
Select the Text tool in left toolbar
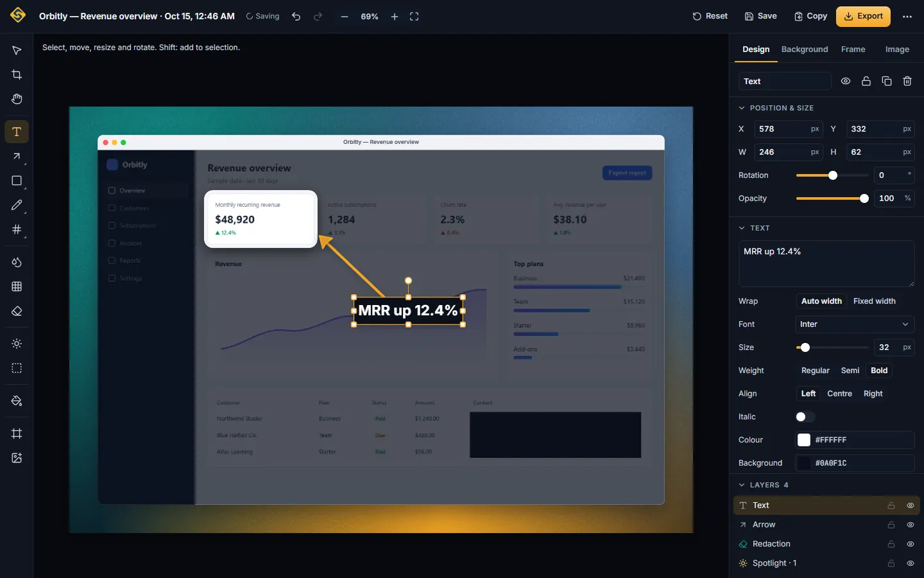(17, 132)
